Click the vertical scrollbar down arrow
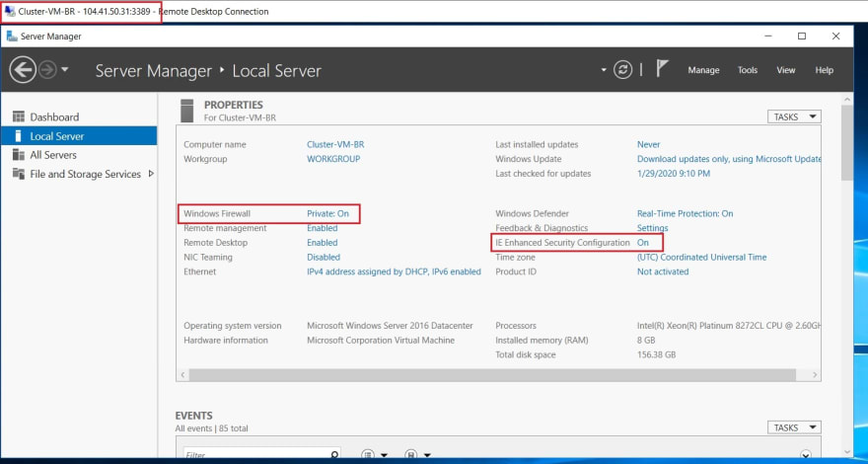Image resolution: width=868 pixels, height=464 pixels. coord(847,452)
